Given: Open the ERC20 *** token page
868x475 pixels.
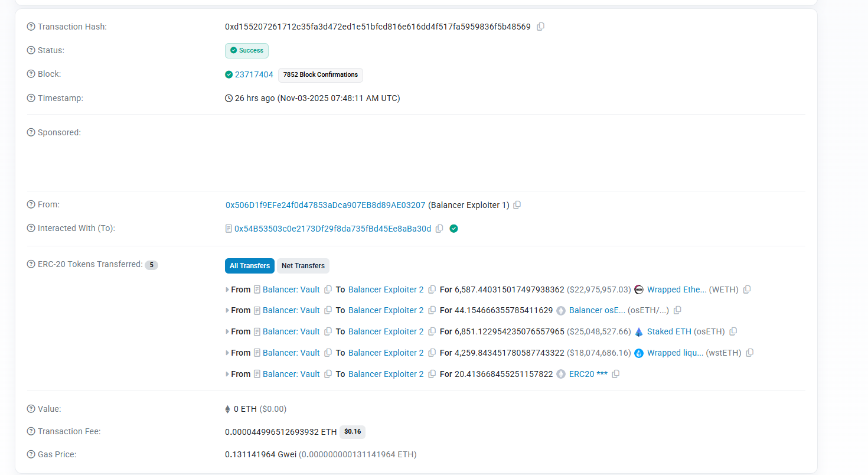Looking at the screenshot, I should coord(588,374).
